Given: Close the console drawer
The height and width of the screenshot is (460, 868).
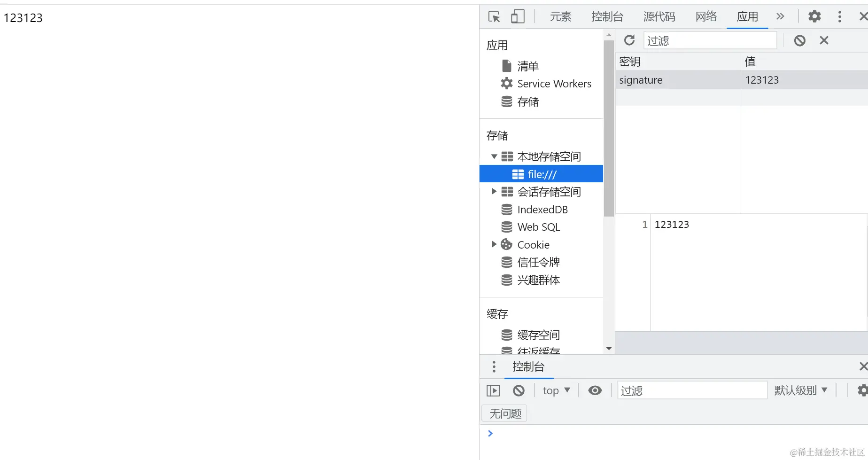Looking at the screenshot, I should point(863,366).
